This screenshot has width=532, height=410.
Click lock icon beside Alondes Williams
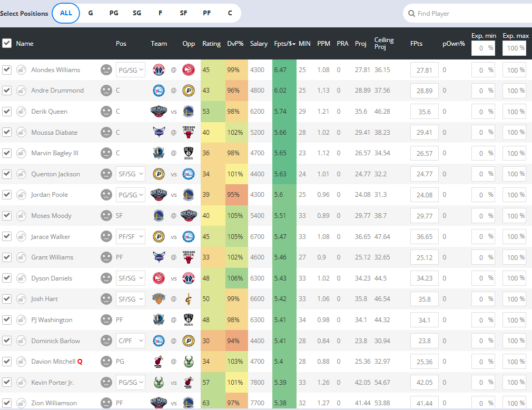point(21,69)
